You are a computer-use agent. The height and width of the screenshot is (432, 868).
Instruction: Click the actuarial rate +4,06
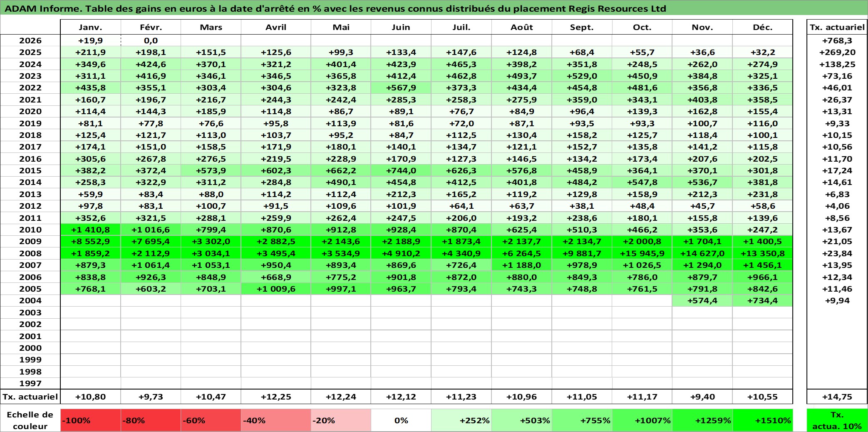click(837, 206)
